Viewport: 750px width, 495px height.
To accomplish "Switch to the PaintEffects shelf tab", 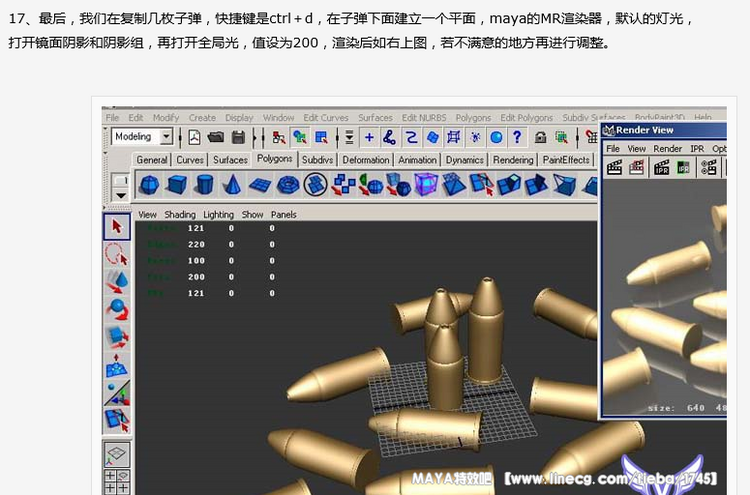I will pos(566,160).
